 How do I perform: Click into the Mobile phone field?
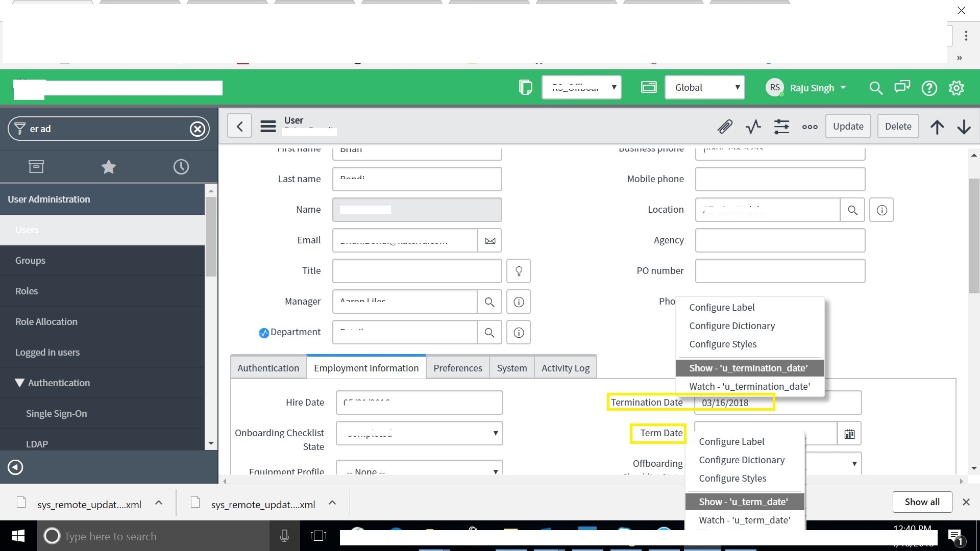[x=779, y=179]
